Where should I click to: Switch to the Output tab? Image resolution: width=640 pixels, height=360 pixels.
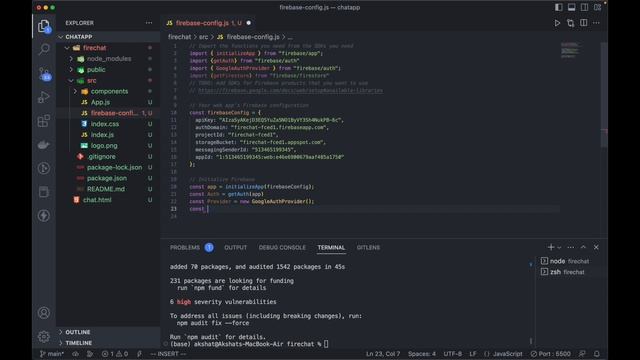(x=236, y=248)
